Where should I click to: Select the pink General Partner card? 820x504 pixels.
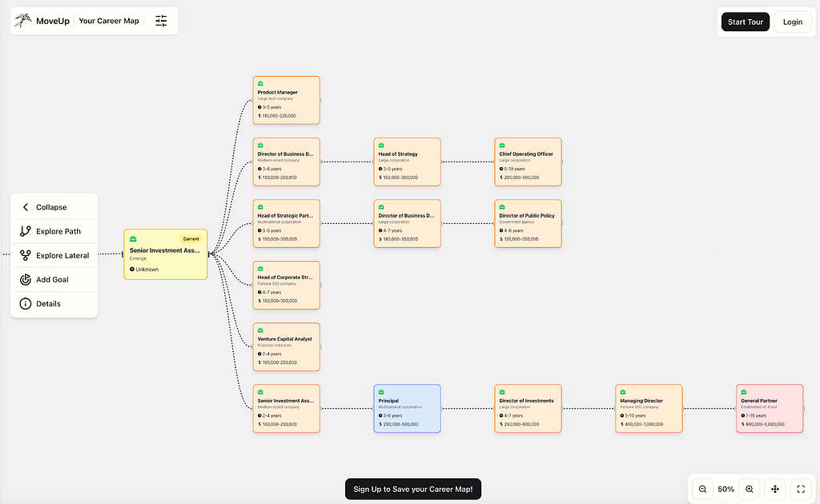click(x=770, y=409)
